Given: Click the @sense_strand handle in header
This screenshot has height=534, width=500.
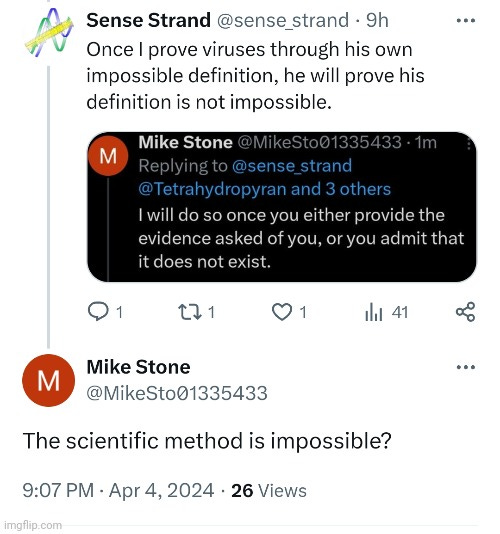Looking at the screenshot, I should point(283,21).
